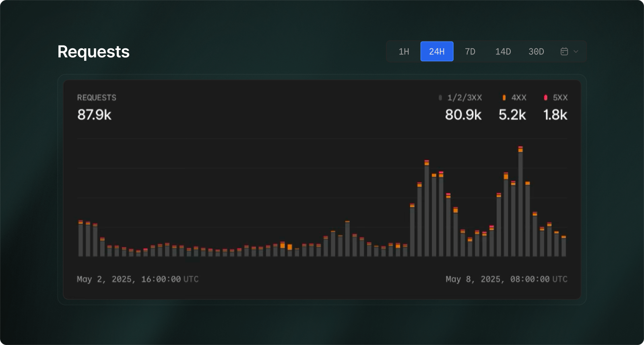Open the calendar date picker icon
The width and height of the screenshot is (644, 345).
(564, 52)
